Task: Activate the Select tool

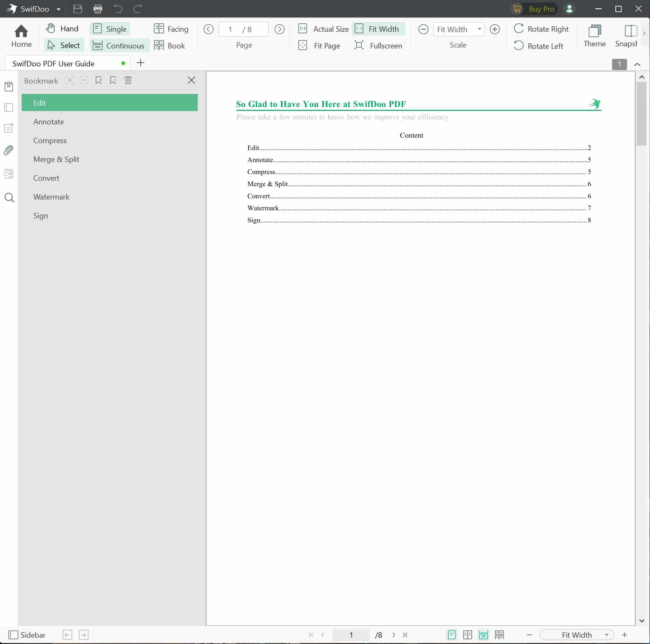Action: point(64,45)
